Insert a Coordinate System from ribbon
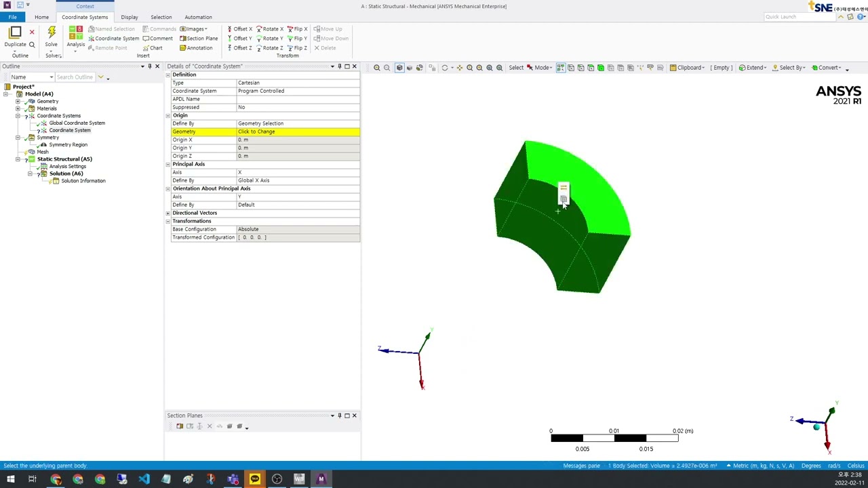Image resolution: width=868 pixels, height=488 pixels. (x=113, y=39)
